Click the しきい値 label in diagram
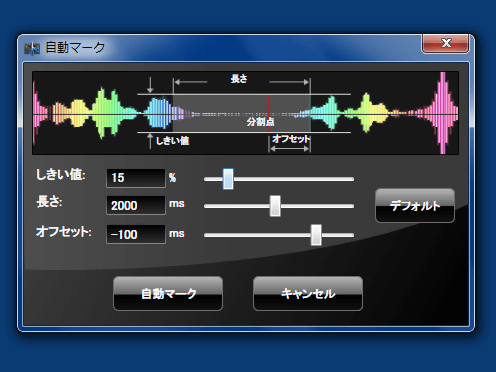Image resolution: width=496 pixels, height=372 pixels. click(173, 141)
